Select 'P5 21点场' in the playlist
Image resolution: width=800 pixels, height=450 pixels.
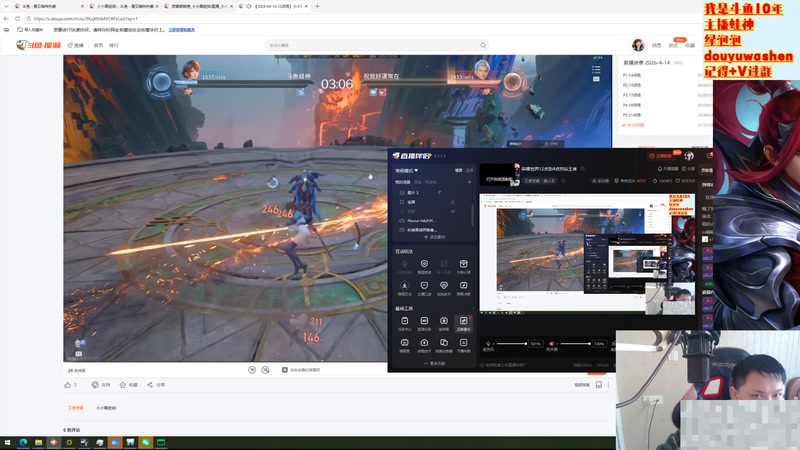633,115
